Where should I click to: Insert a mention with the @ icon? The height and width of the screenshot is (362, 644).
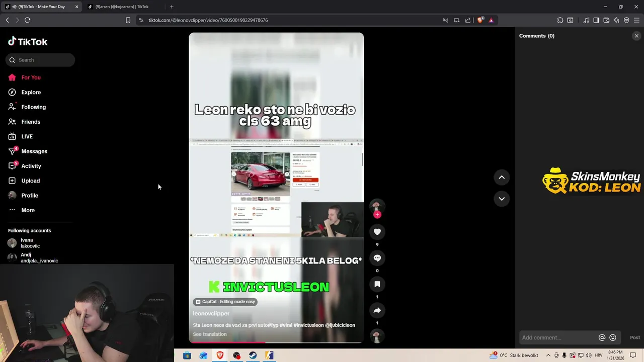[x=602, y=338]
